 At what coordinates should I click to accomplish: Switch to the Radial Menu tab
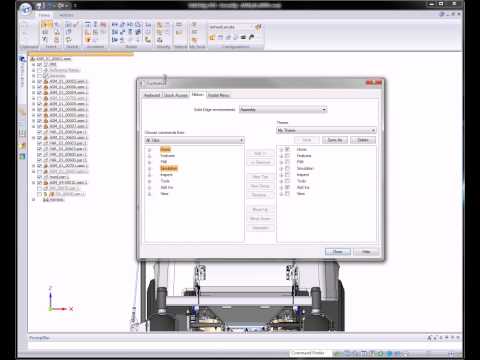click(219, 95)
